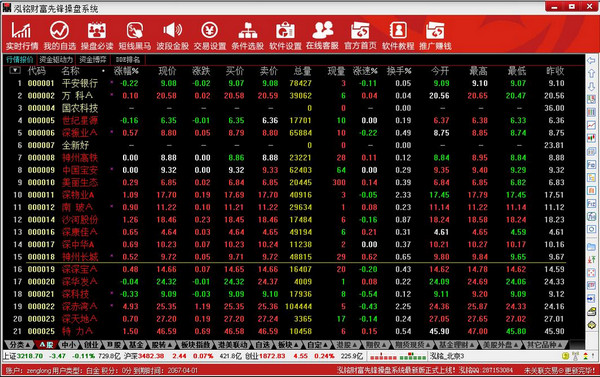Expand the 其它品种 dropdown tab
Viewport: 600px width, 377px height.
coord(545,344)
